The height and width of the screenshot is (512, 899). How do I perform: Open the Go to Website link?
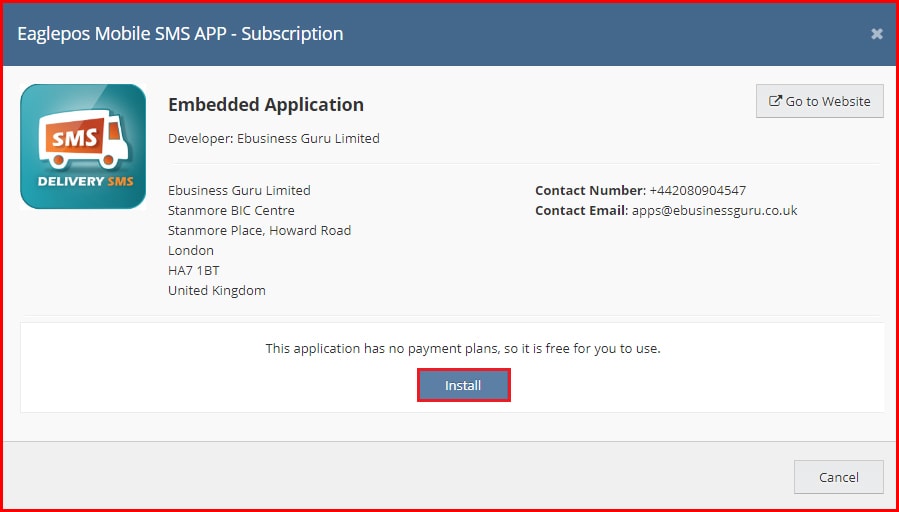pos(819,101)
